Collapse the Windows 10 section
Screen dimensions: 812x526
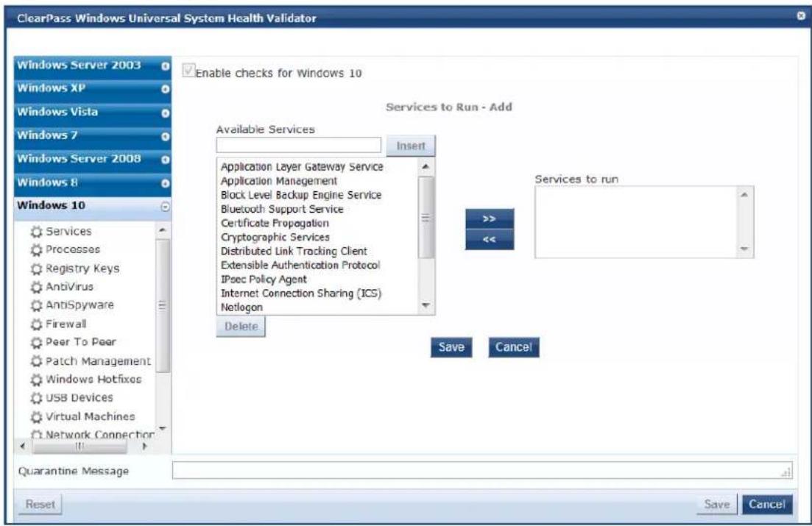point(165,207)
